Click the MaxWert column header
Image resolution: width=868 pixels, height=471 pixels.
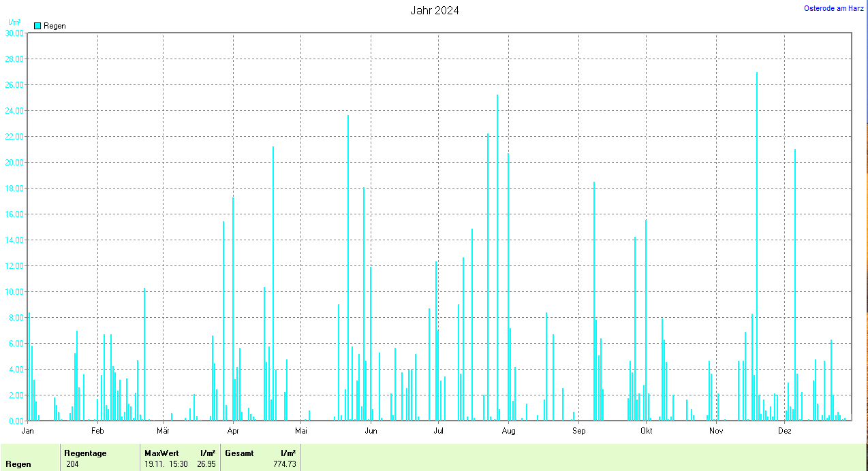point(161,453)
